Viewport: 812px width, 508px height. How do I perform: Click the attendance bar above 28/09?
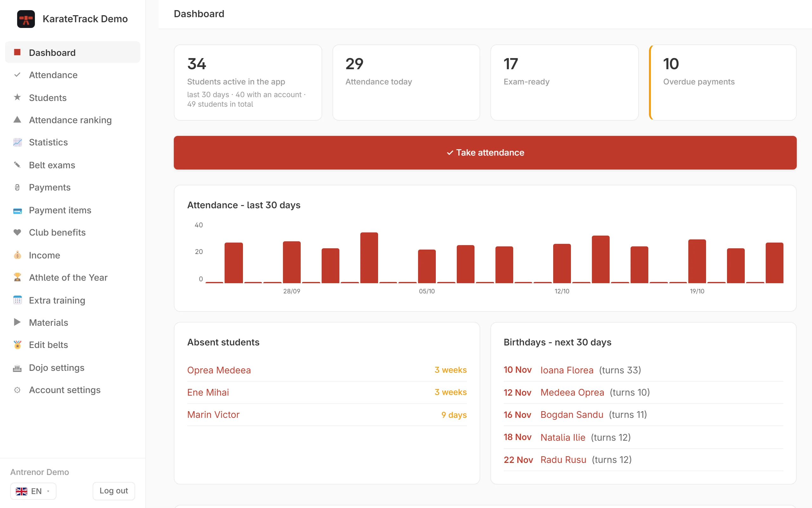[291, 262]
